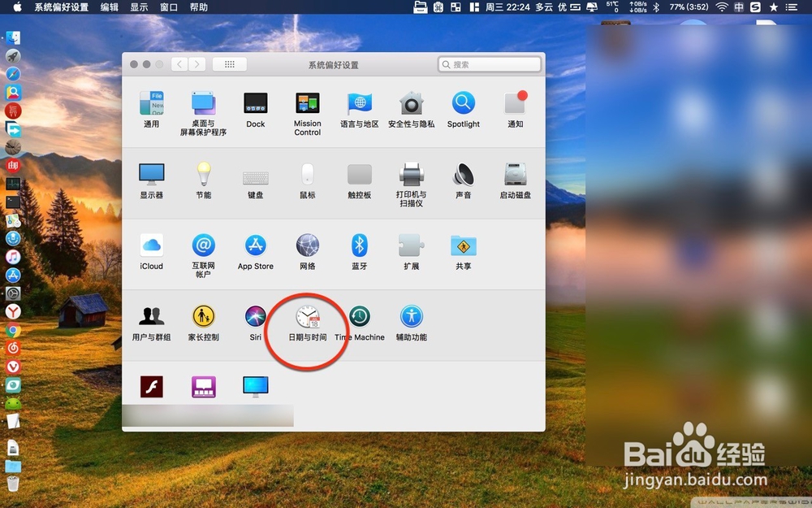The width and height of the screenshot is (812, 508).
Task: Open the 窗口 menu
Action: pyautogui.click(x=168, y=7)
